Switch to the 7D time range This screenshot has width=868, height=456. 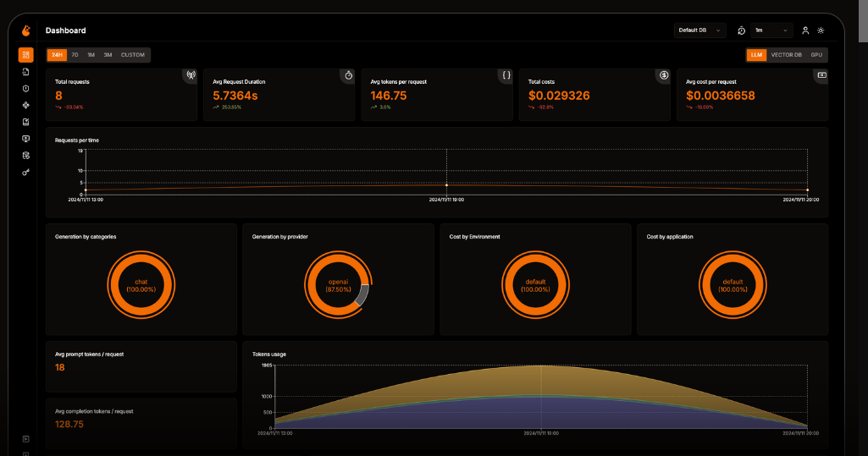75,55
